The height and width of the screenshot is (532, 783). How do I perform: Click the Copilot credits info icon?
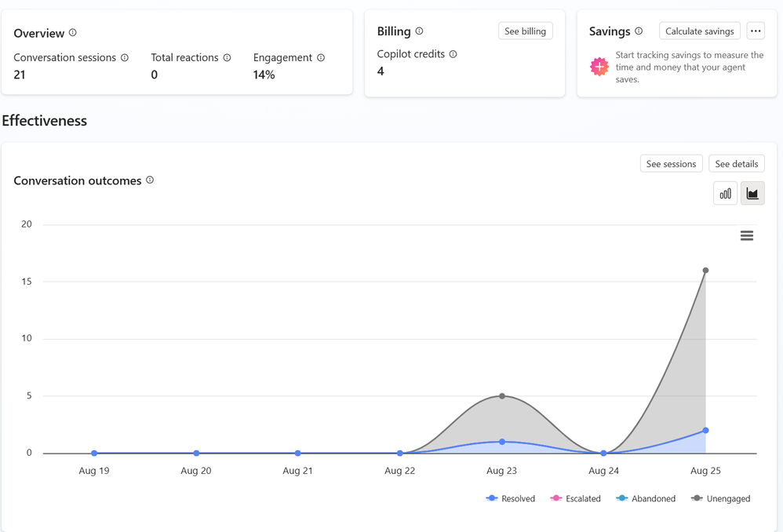click(453, 54)
